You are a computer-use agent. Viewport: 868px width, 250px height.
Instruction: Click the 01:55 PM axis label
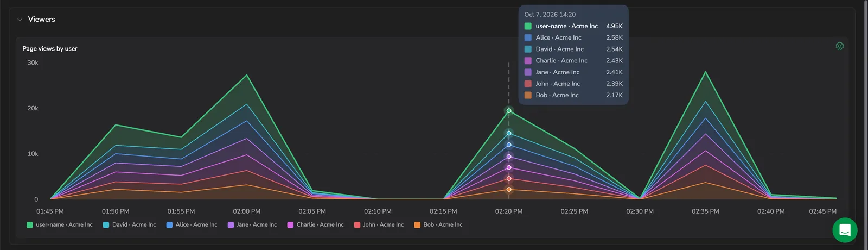181,211
